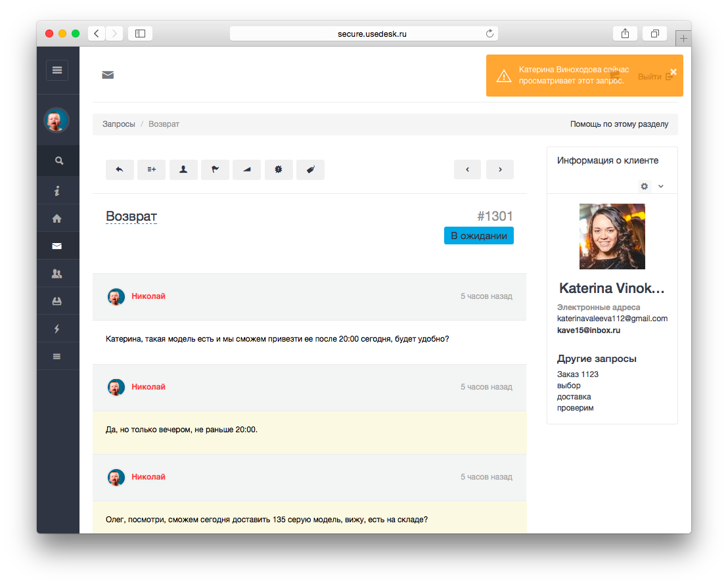
Task: Click the secure.usedesk.ru address bar
Action: [364, 34]
